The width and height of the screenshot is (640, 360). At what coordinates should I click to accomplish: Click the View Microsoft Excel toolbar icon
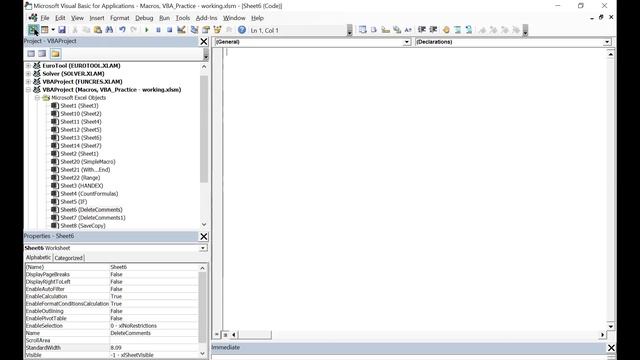click(x=33, y=30)
